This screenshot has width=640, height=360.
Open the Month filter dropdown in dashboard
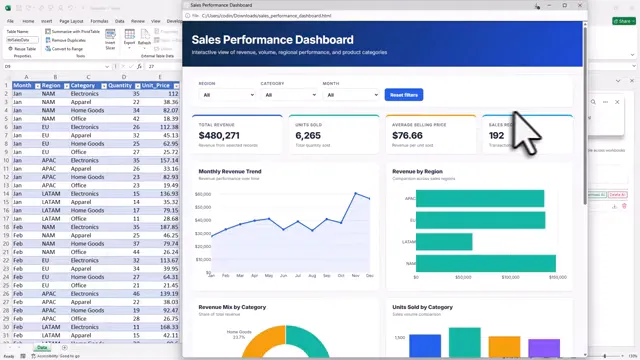351,95
